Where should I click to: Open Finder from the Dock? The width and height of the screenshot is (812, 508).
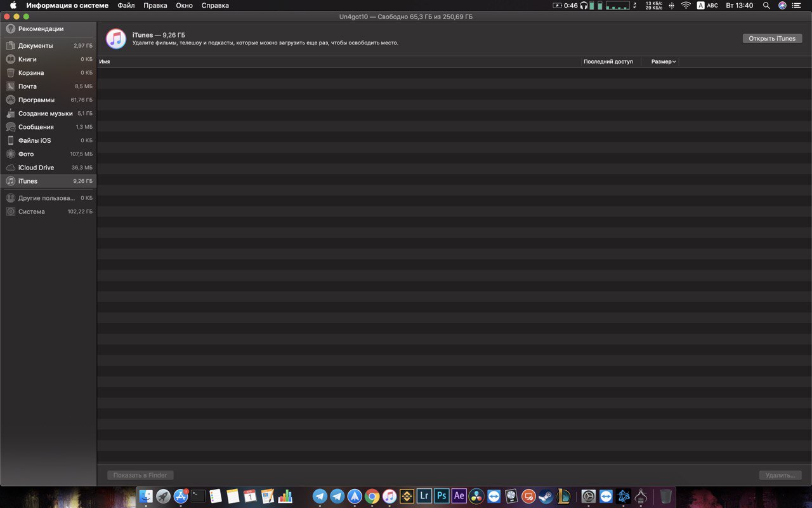[147, 496]
